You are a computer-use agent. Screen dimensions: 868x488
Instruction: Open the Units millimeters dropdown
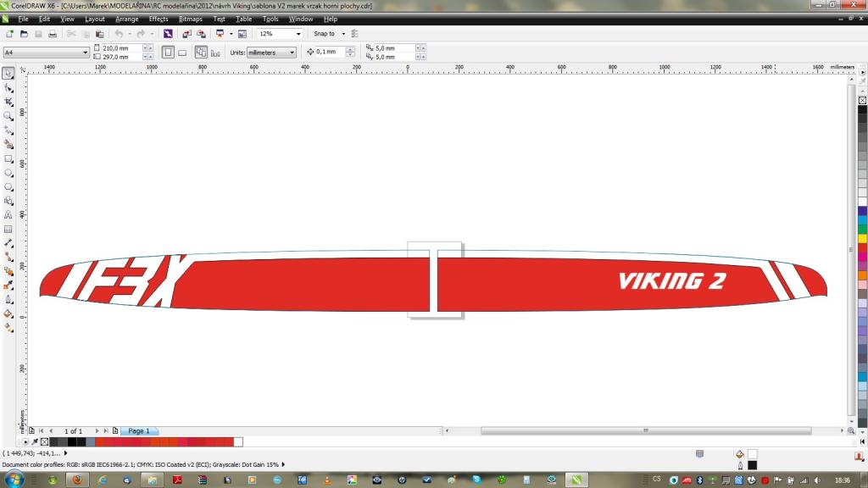pos(292,53)
